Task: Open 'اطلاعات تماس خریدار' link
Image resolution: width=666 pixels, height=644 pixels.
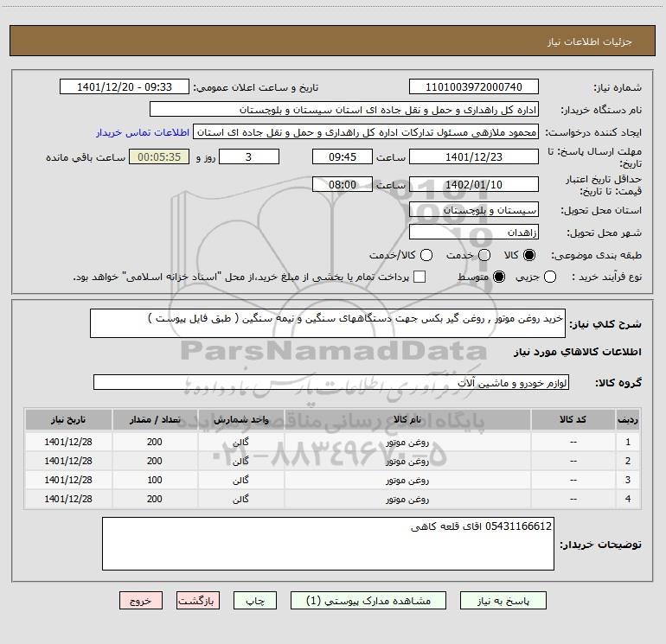Action: (x=143, y=132)
